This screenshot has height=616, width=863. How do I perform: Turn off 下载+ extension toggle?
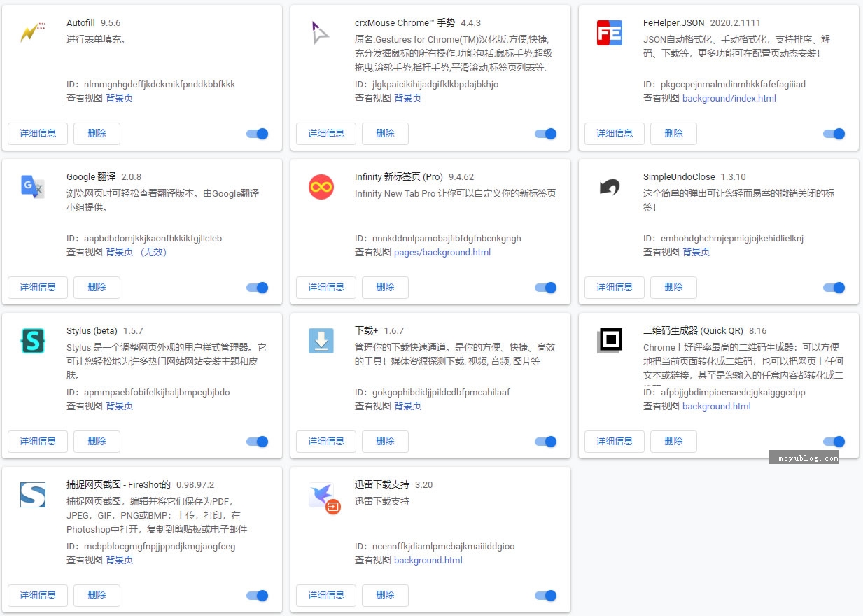(x=546, y=442)
